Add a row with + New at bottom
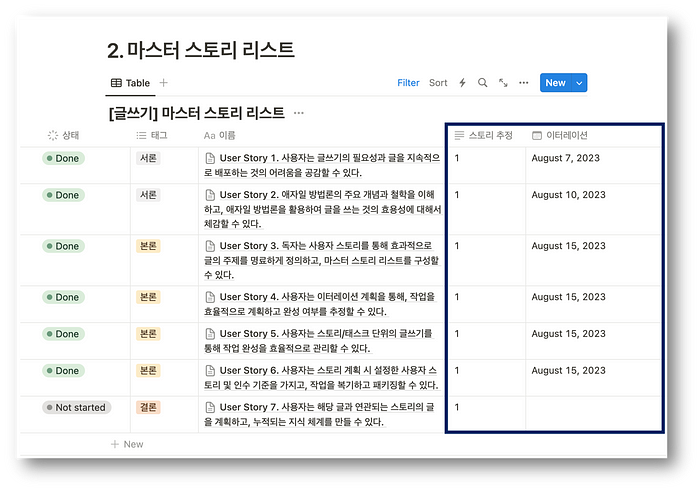700x492 pixels. pyautogui.click(x=127, y=444)
